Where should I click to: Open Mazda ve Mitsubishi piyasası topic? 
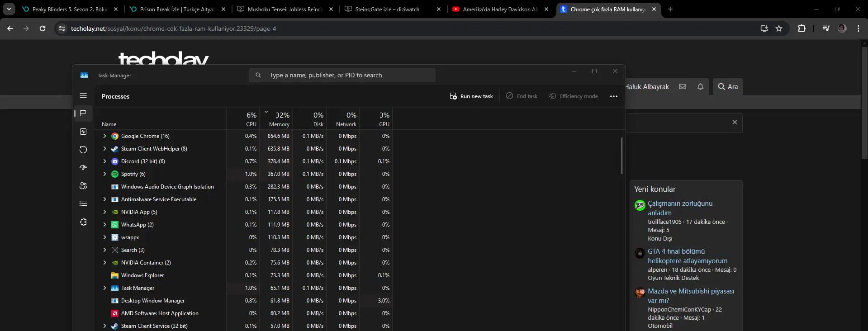[x=691, y=296]
